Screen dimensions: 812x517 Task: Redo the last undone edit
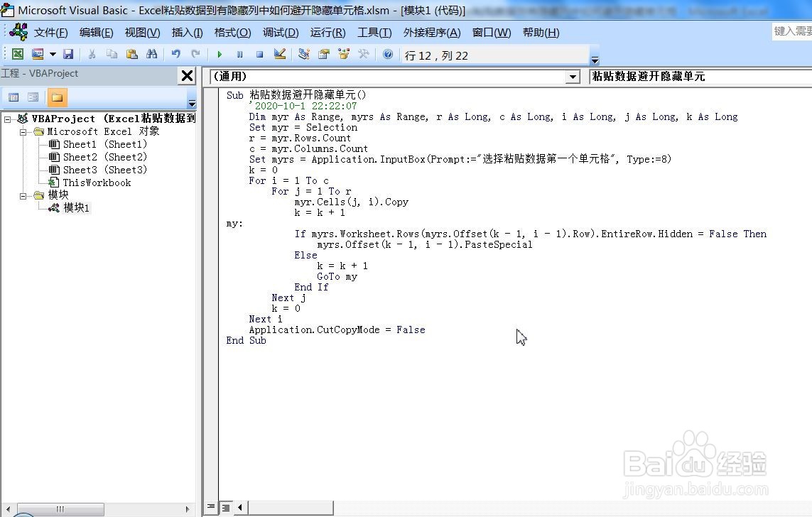pos(196,54)
